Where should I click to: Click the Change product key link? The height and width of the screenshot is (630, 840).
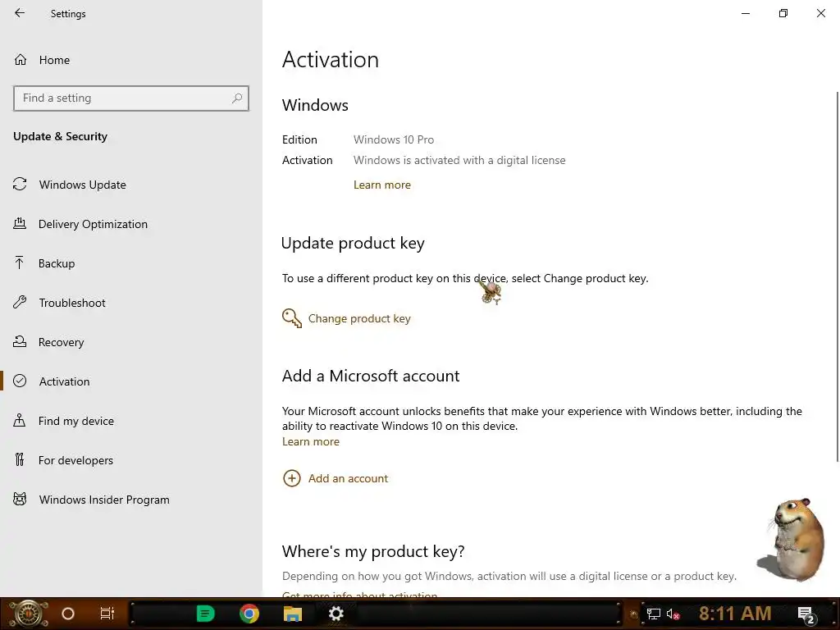[359, 319]
